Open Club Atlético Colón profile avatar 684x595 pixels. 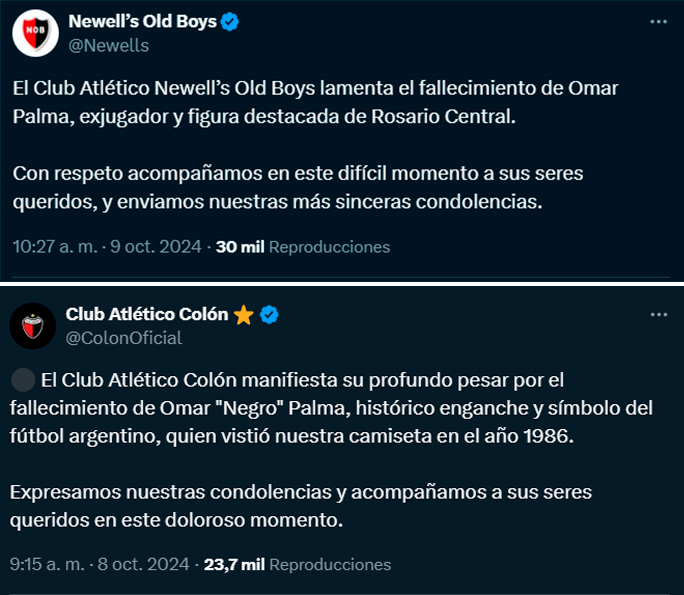[33, 326]
